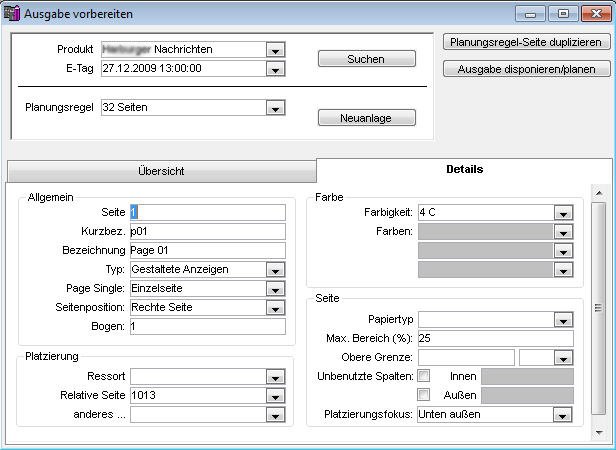Image resolution: width=616 pixels, height=450 pixels.
Task: Expand the Seitenposition dropdown
Action: [275, 308]
